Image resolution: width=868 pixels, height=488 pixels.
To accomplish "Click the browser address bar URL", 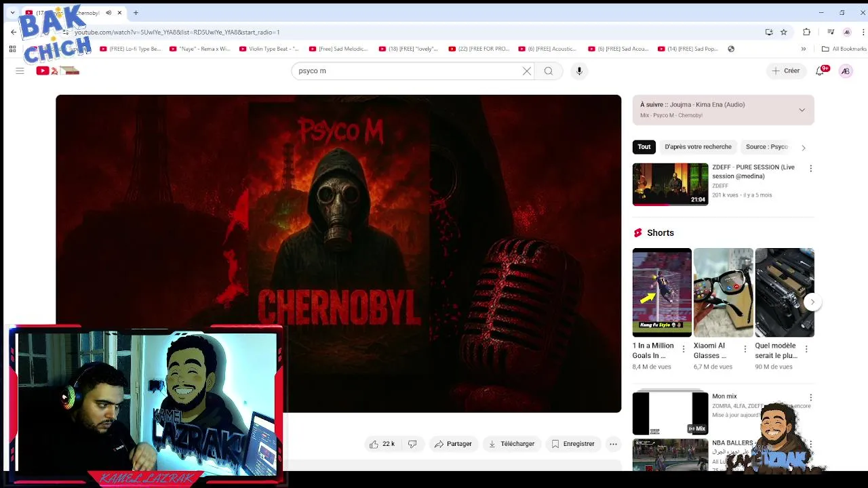I will (x=177, y=32).
